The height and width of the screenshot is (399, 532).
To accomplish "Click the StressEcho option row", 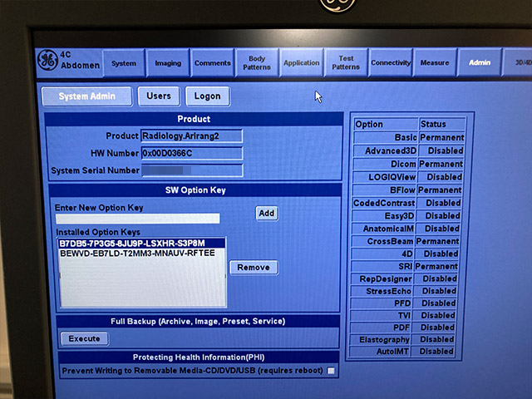I will 404,291.
